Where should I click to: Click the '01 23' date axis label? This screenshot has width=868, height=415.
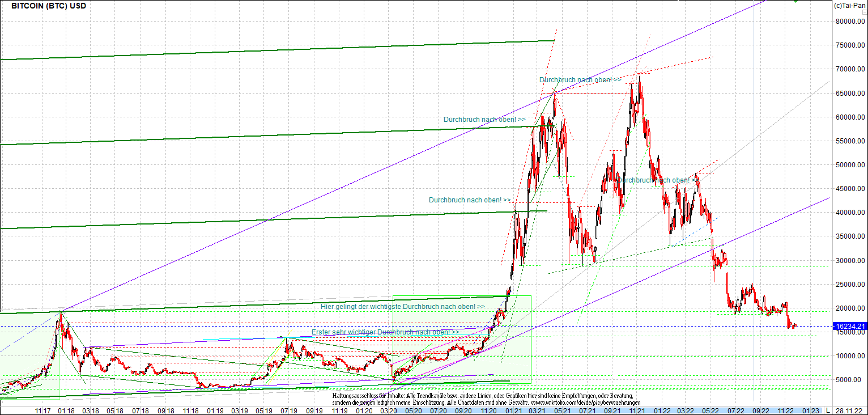click(x=811, y=410)
